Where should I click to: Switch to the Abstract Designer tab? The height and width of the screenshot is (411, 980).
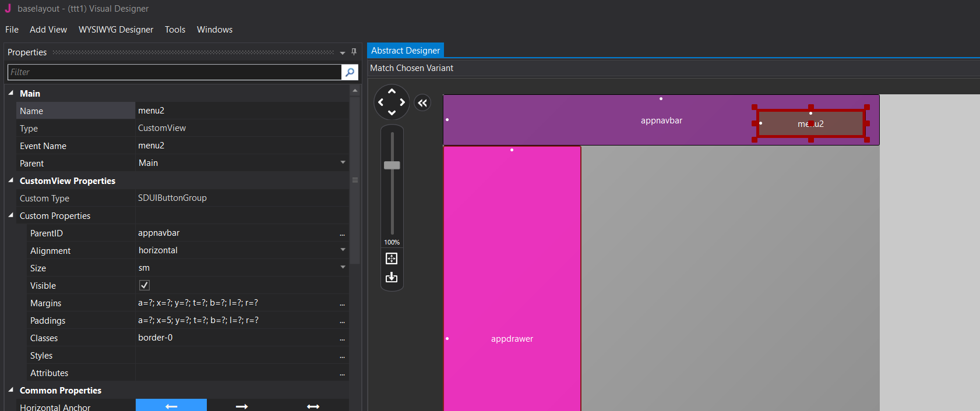(406, 51)
